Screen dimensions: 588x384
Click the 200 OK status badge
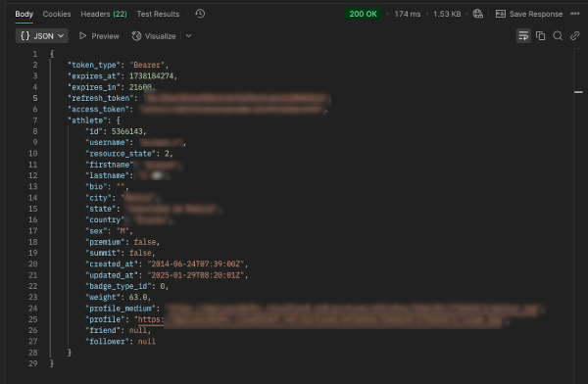coord(363,14)
